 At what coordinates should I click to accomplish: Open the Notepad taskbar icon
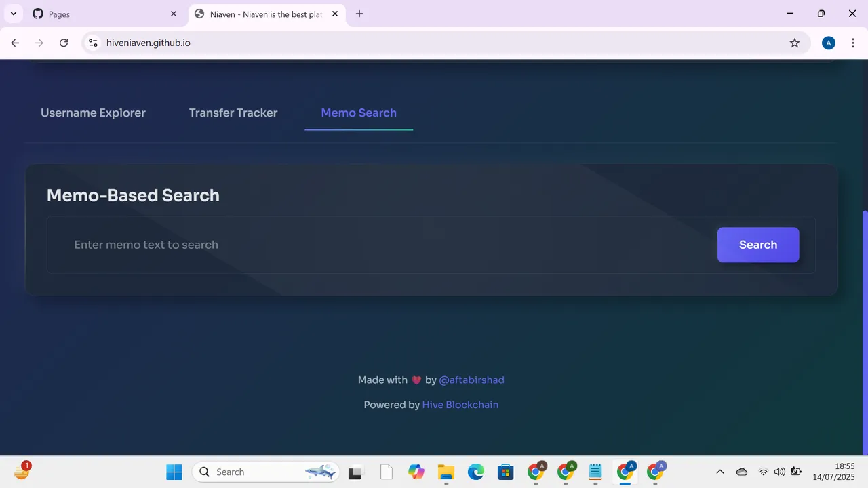coord(595,472)
